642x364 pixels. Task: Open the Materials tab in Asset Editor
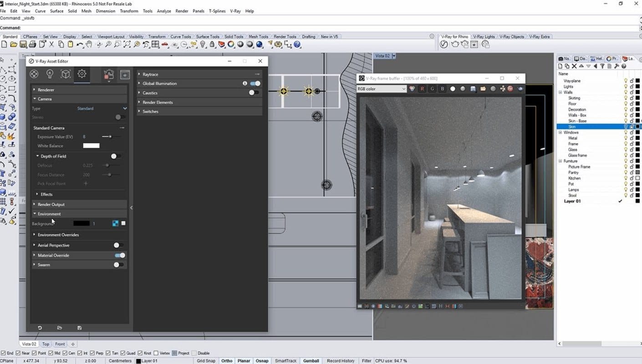click(x=34, y=74)
